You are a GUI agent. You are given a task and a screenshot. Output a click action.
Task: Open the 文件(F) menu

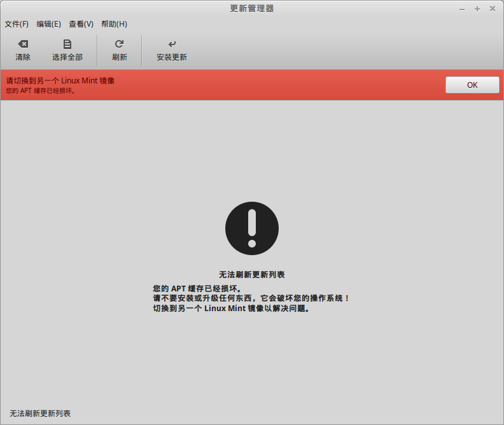[x=17, y=24]
